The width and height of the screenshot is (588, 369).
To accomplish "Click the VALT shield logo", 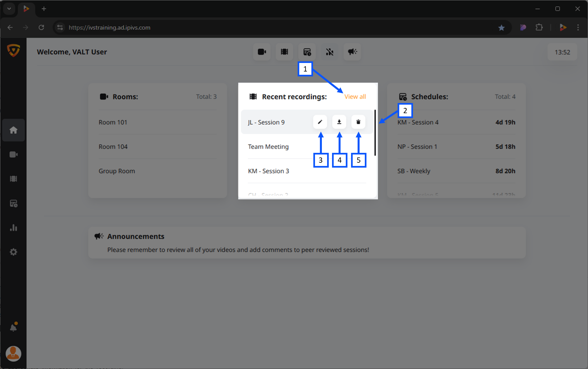I will pos(13,51).
